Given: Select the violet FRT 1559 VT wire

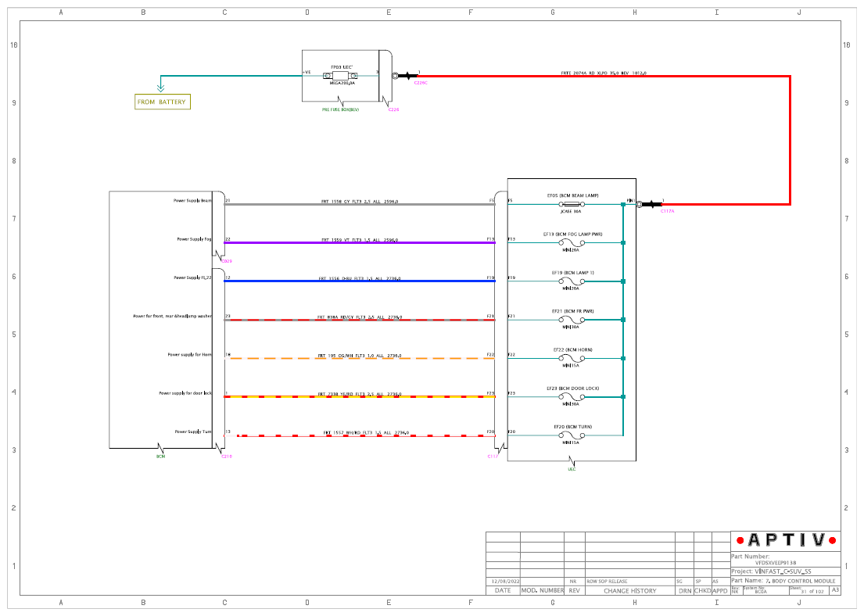Looking at the screenshot, I should pos(359,242).
